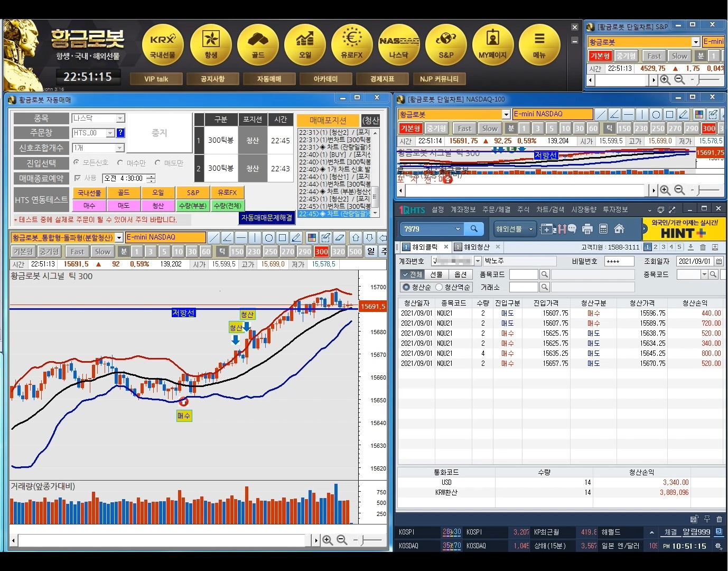Open color palette in 돌파형 chart toolbar

coord(312,237)
